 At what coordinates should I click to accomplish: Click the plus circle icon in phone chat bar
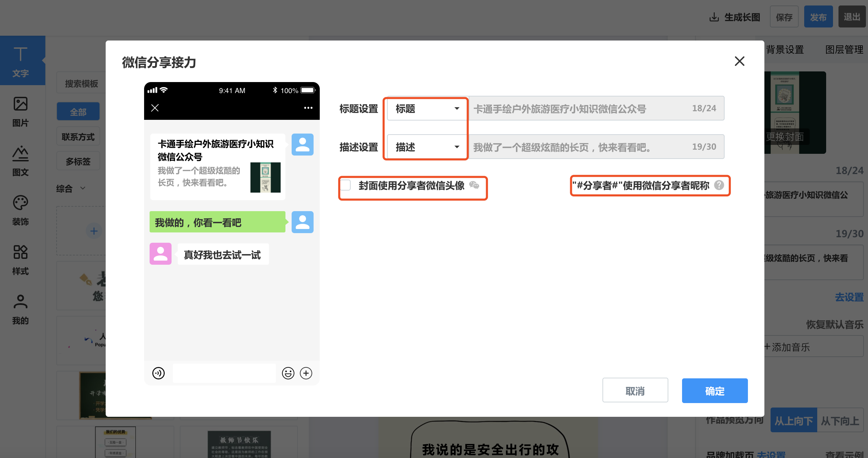[306, 373]
